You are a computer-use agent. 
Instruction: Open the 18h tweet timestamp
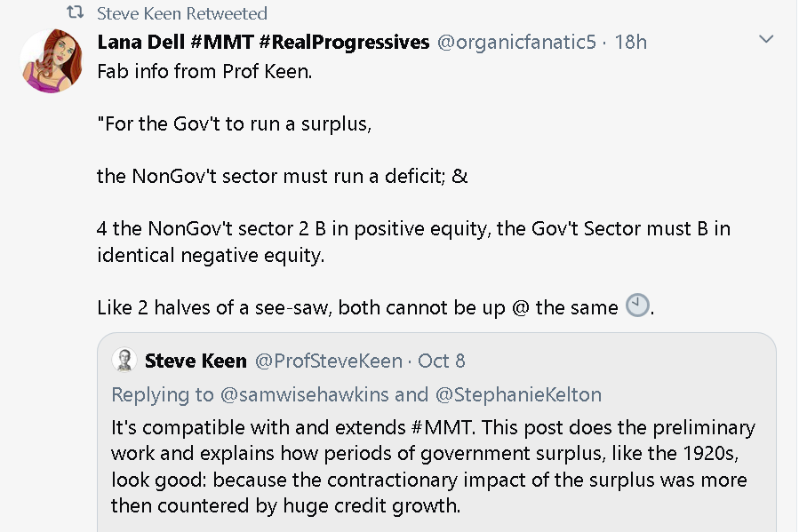tap(630, 43)
